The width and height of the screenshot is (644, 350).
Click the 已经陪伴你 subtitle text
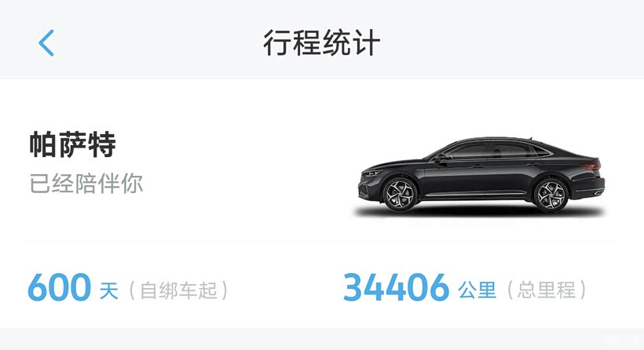(86, 184)
